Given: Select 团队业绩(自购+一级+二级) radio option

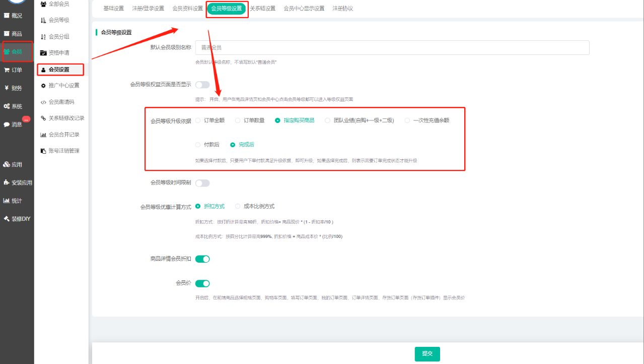Looking at the screenshot, I should (328, 120).
